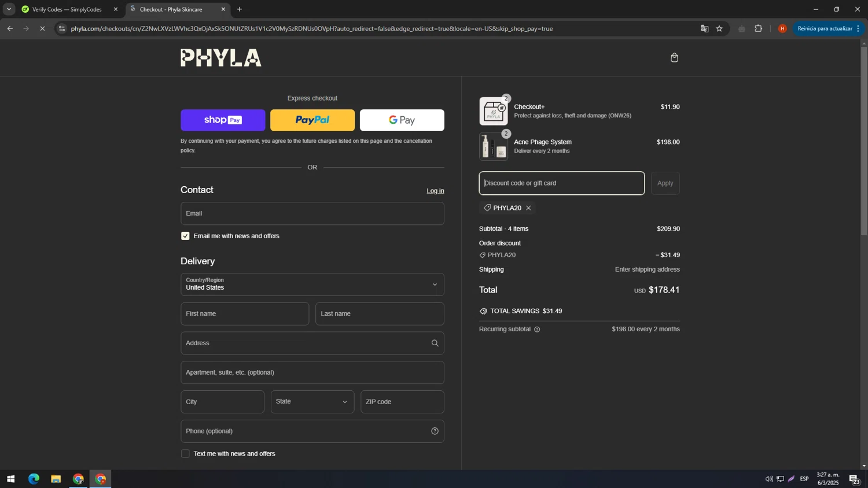Click the network icon in system tray
Viewport: 868px width, 488px height.
click(x=780, y=479)
